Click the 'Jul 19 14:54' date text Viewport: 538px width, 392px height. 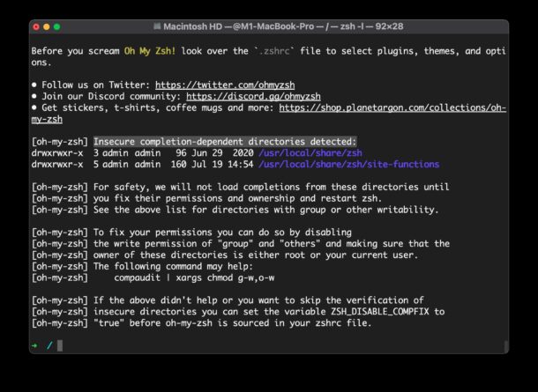coord(222,165)
